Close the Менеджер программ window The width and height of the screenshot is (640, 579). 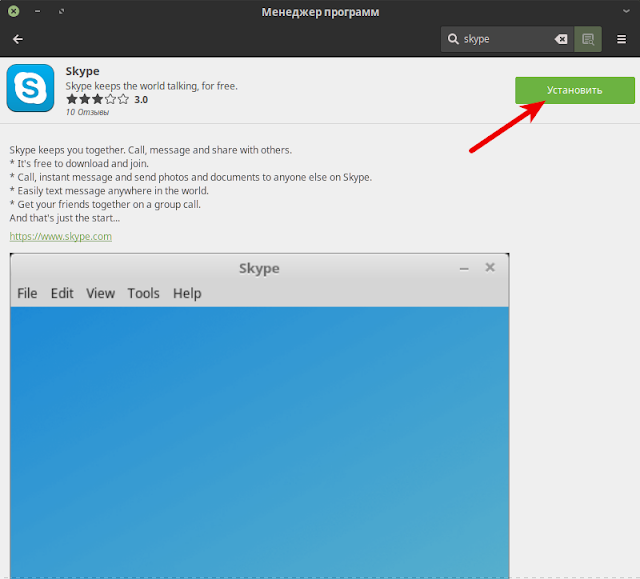13,11
